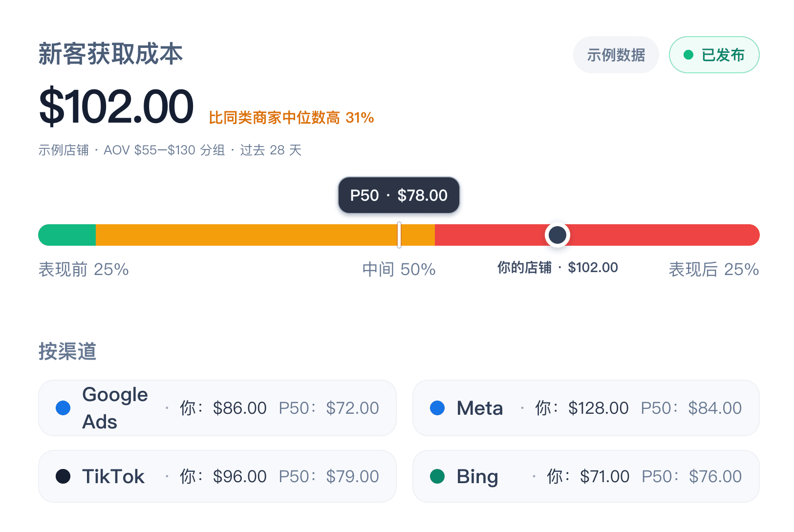The width and height of the screenshot is (794, 532).
Task: Click the blue dot beside Meta
Action: coord(437,408)
